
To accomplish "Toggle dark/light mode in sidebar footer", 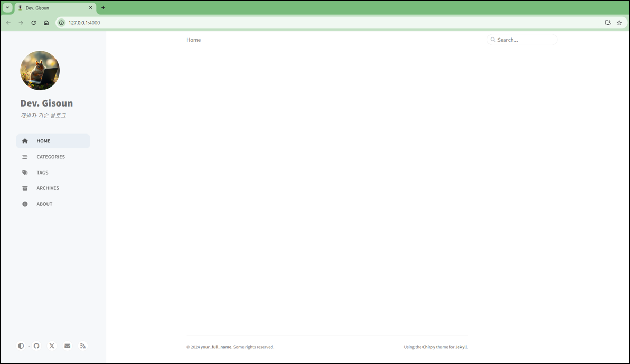I will [x=21, y=346].
